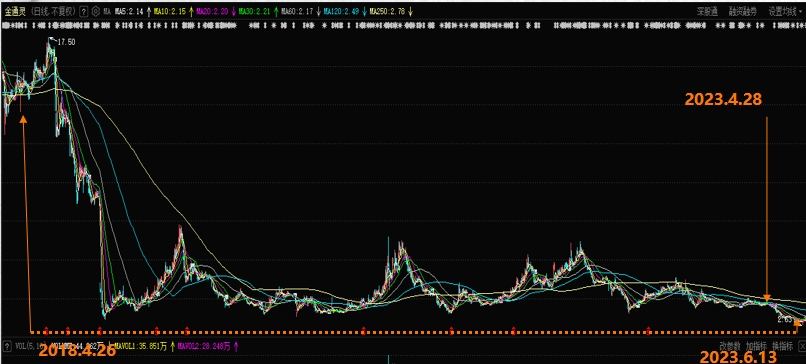Viewport: 806px width, 364px height.
Task: Toggle the MA30 2.21 green line label
Action: [255, 10]
